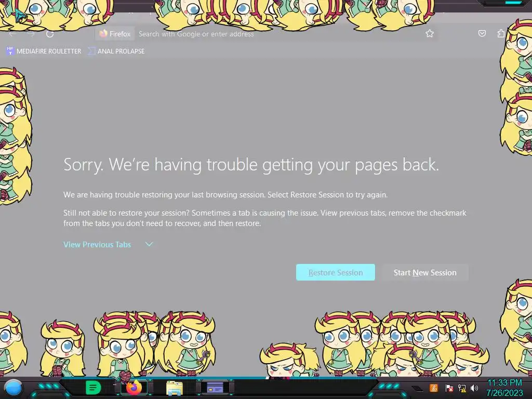Image resolution: width=532 pixels, height=399 pixels.
Task: Open the purple window app on taskbar
Action: (215, 388)
